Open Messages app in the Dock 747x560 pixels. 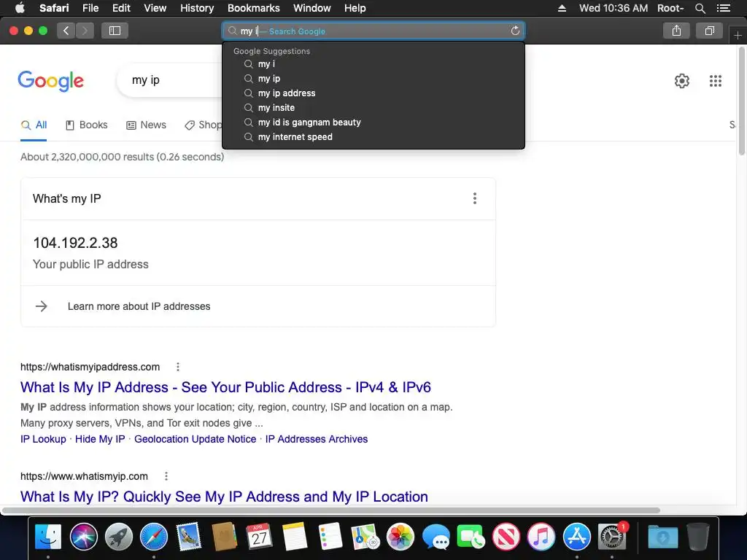(436, 537)
